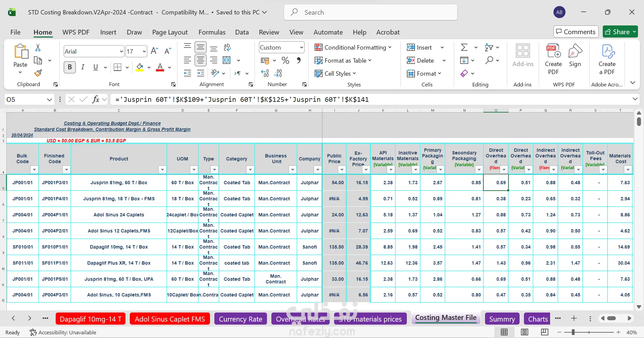Open the Find & Select magnifier icon

(x=489, y=60)
